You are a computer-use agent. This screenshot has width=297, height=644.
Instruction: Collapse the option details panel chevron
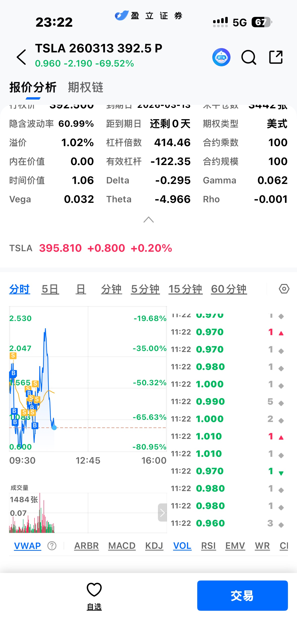[x=148, y=220]
